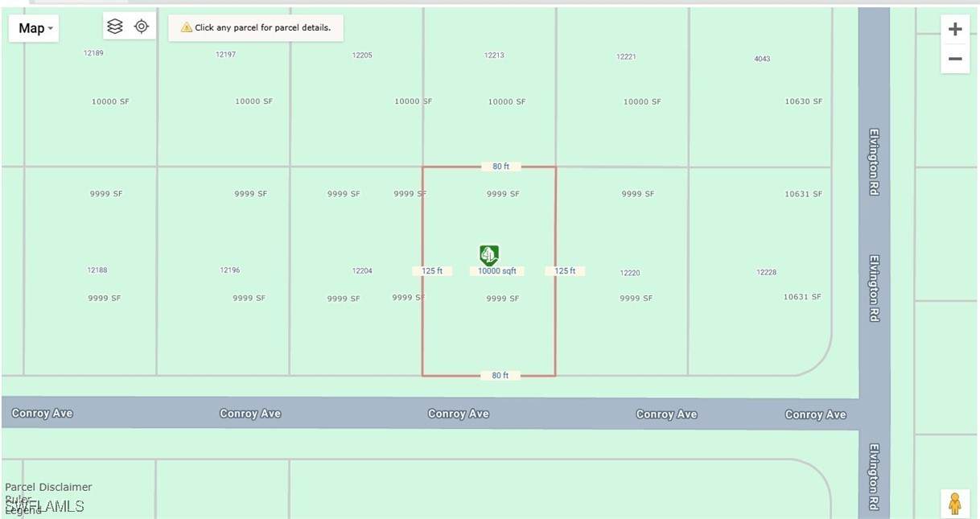Open the map layers icon

115,27
